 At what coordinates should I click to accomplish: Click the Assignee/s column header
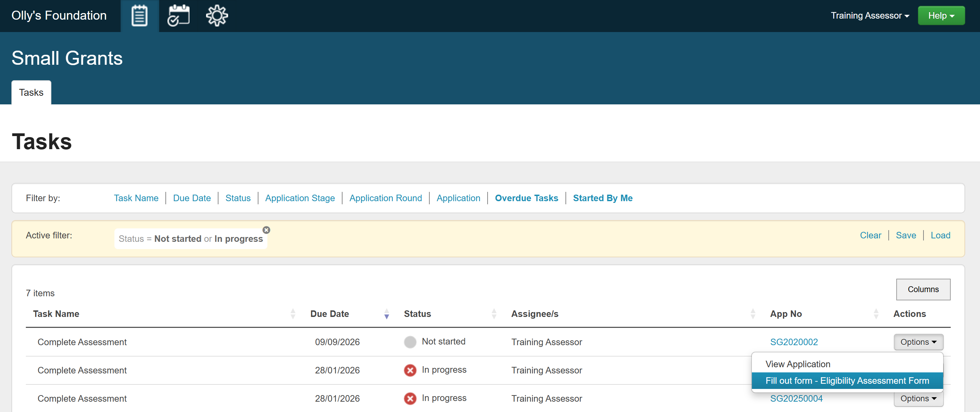coord(534,314)
